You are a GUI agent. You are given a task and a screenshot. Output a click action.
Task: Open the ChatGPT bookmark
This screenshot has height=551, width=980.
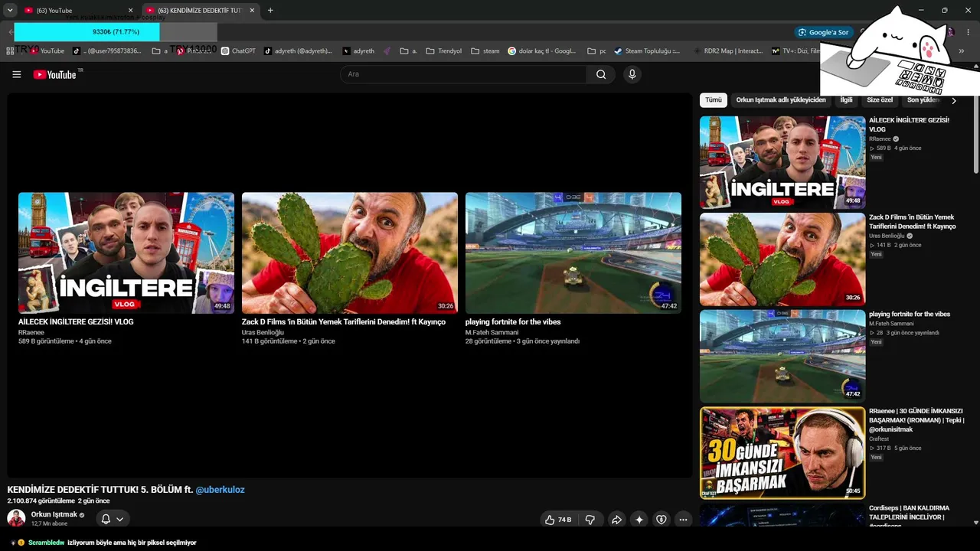coord(238,51)
